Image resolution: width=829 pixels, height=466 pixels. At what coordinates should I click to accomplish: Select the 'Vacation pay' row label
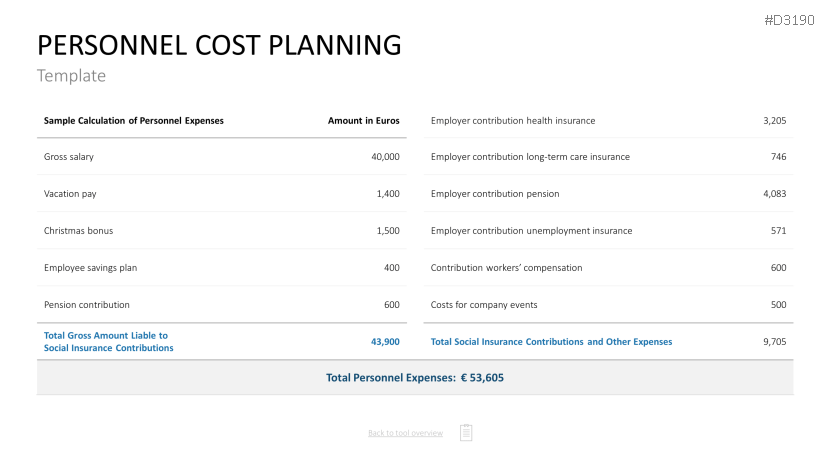click(70, 194)
